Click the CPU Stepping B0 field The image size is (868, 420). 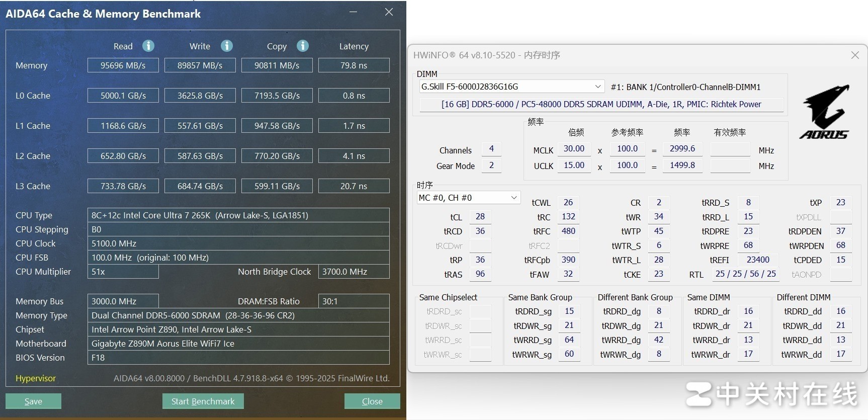tap(238, 229)
